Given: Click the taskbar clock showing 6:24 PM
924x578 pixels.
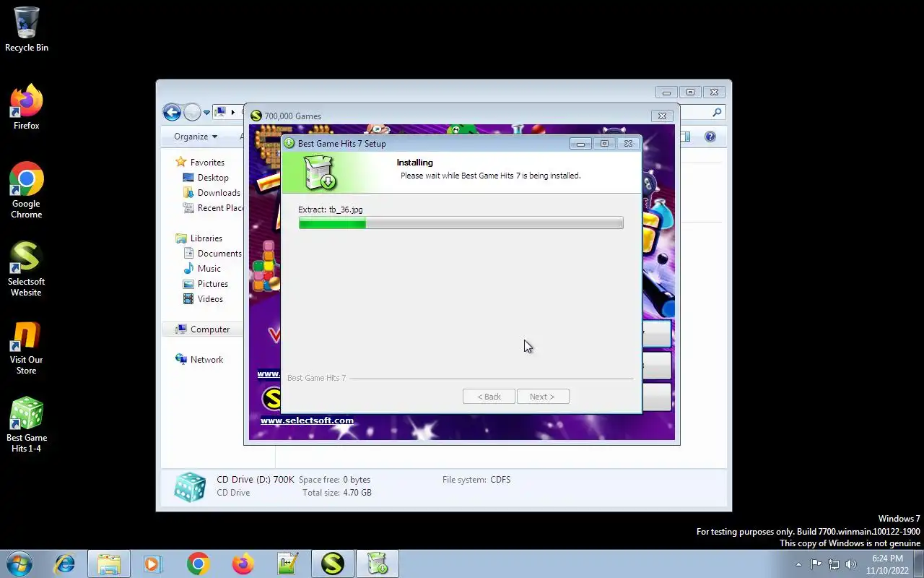Looking at the screenshot, I should click(x=887, y=564).
